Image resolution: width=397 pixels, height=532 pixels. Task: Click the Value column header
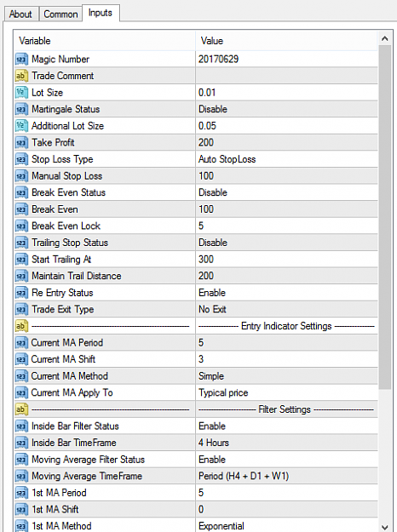click(x=286, y=41)
